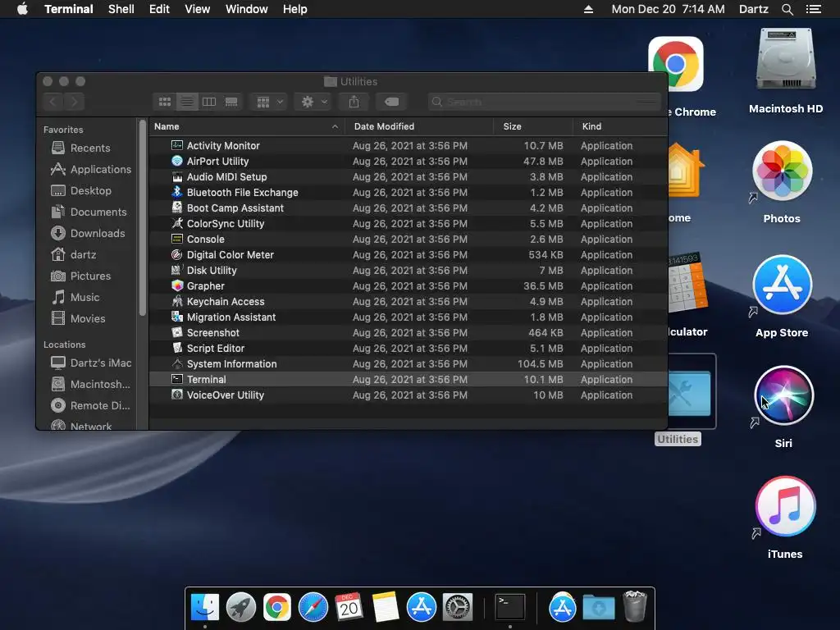This screenshot has height=630, width=840.
Task: Go forward with Finder forward arrow
Action: pyautogui.click(x=75, y=102)
